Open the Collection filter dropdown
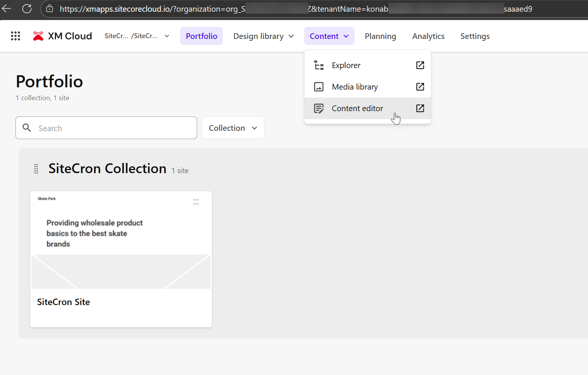This screenshot has height=375, width=588. pos(233,128)
